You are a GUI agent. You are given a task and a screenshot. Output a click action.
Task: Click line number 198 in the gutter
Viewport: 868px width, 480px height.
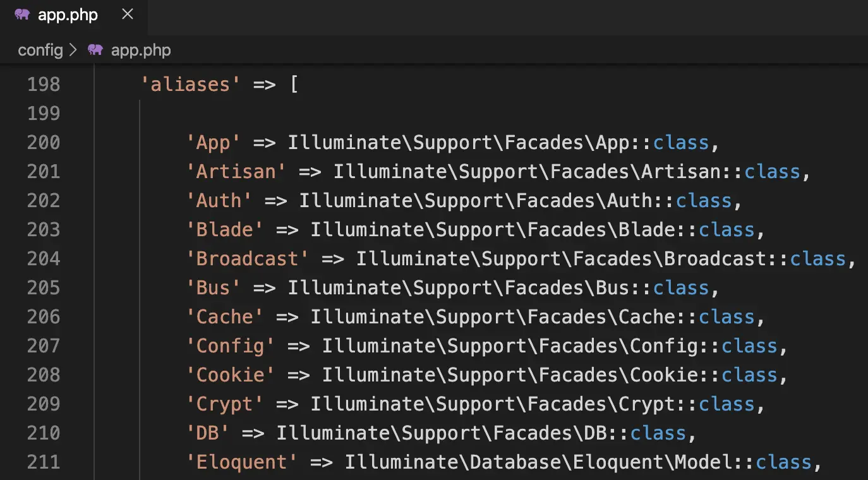44,85
